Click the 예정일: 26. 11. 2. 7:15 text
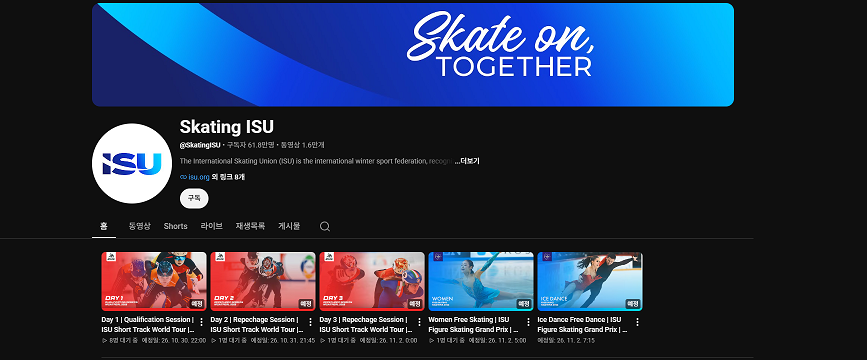Viewport: 867px width, 360px height. point(566,341)
